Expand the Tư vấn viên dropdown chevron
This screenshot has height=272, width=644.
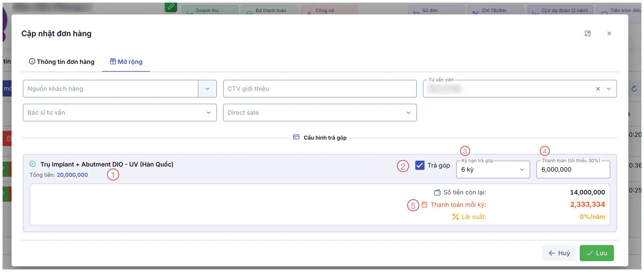point(609,89)
